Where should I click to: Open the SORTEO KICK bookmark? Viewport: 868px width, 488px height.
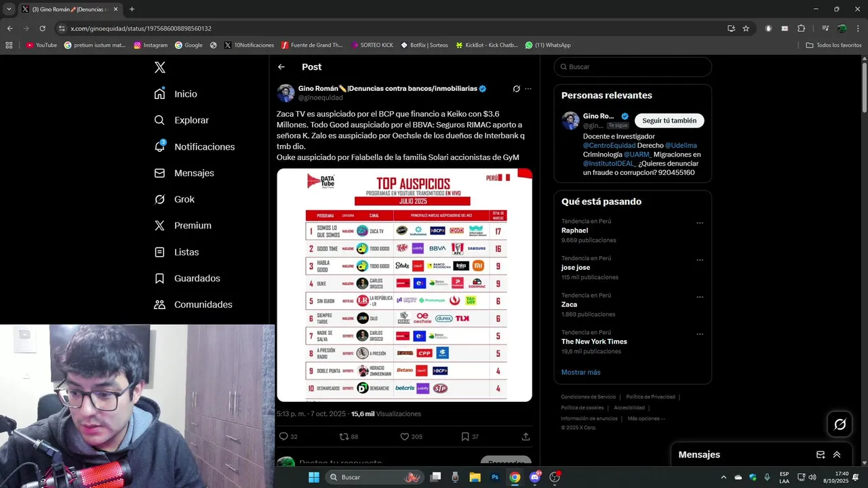372,45
